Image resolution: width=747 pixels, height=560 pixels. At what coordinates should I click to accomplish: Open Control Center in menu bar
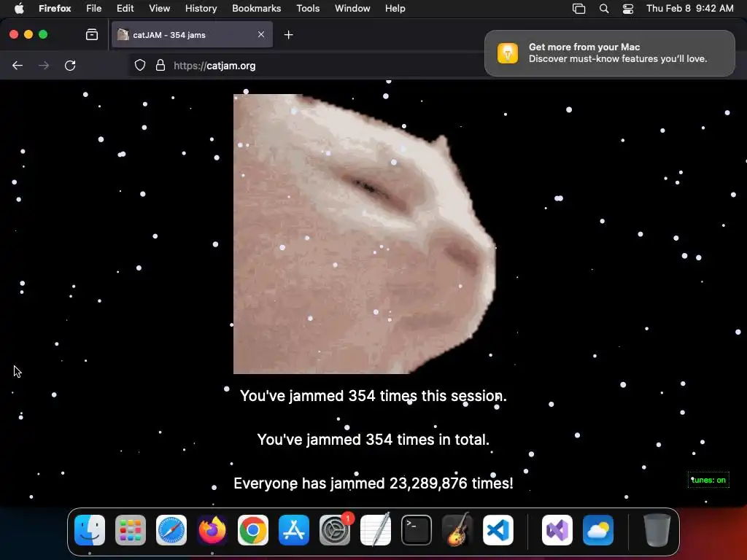628,9
